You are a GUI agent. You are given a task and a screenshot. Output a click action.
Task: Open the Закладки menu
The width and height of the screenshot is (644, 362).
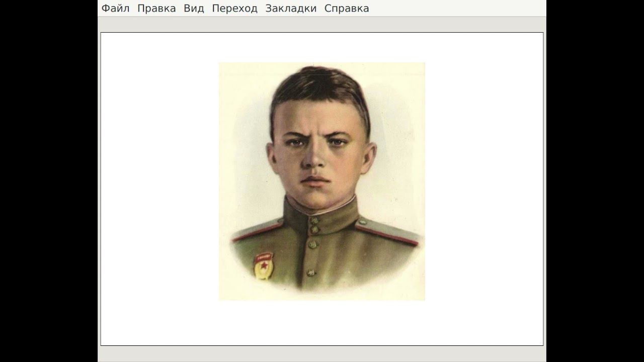pos(291,8)
